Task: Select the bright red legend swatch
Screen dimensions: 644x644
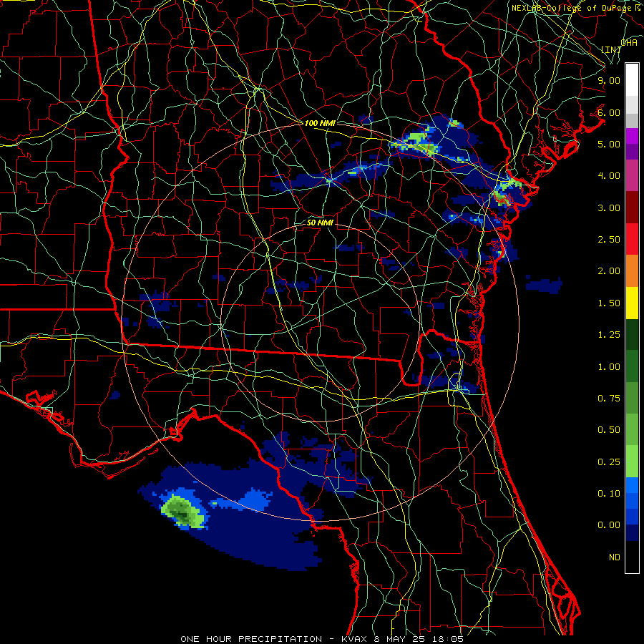Action: [632, 239]
